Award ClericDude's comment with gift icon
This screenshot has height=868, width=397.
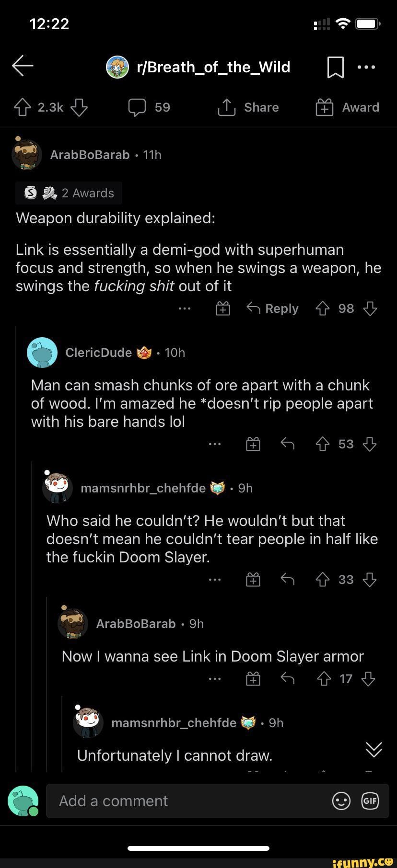pyautogui.click(x=253, y=444)
